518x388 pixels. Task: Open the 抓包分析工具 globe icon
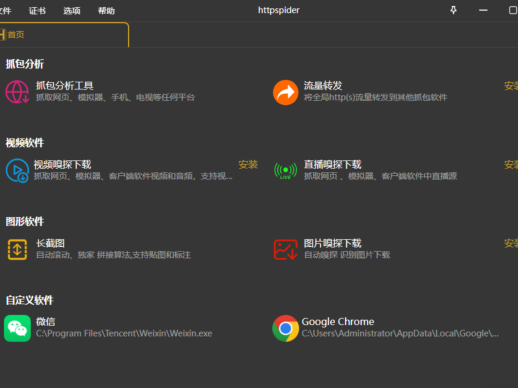[x=17, y=92]
